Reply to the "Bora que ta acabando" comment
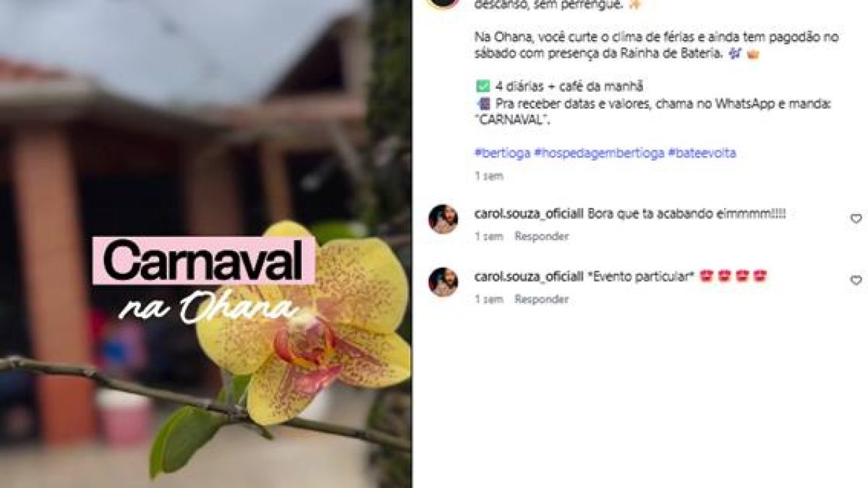The width and height of the screenshot is (868, 488). 542,236
